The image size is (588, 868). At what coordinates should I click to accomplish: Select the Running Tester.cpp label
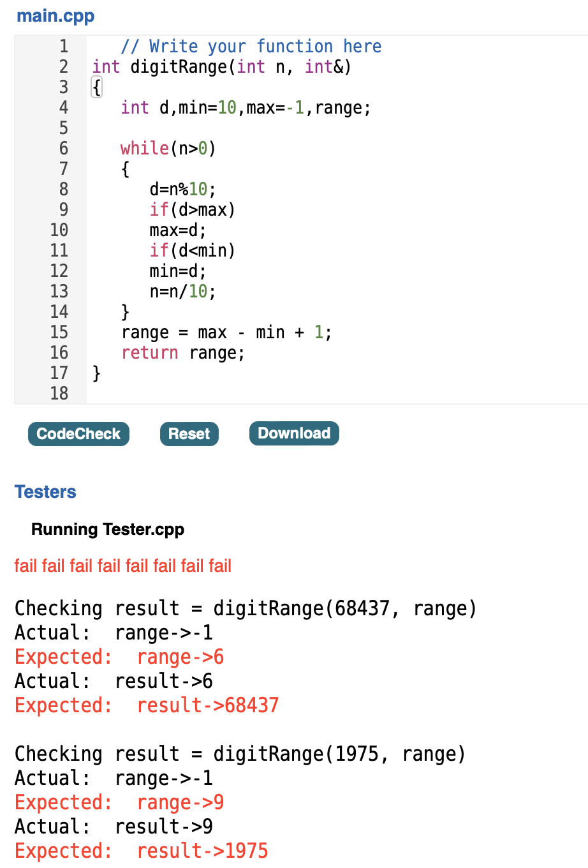(x=107, y=529)
